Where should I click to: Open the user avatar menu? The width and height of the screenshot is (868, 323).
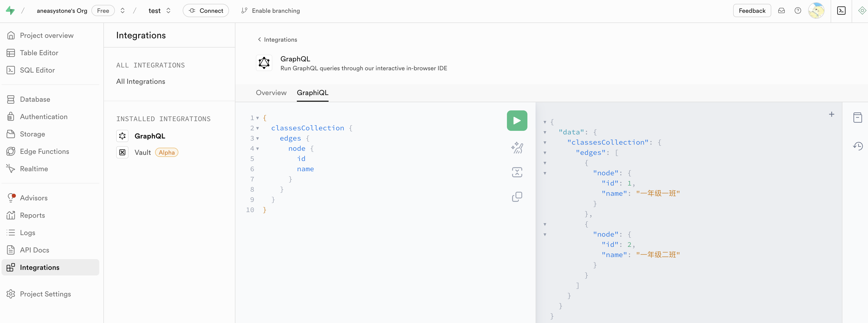click(816, 10)
